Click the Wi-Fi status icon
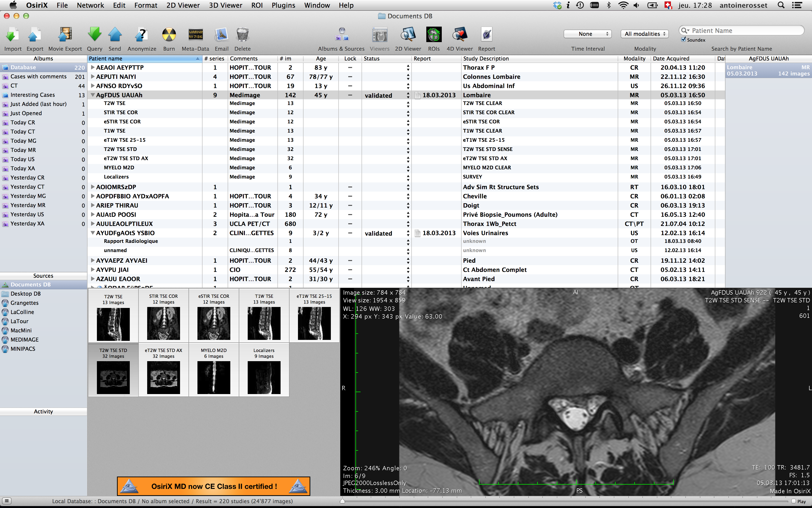 click(x=623, y=5)
